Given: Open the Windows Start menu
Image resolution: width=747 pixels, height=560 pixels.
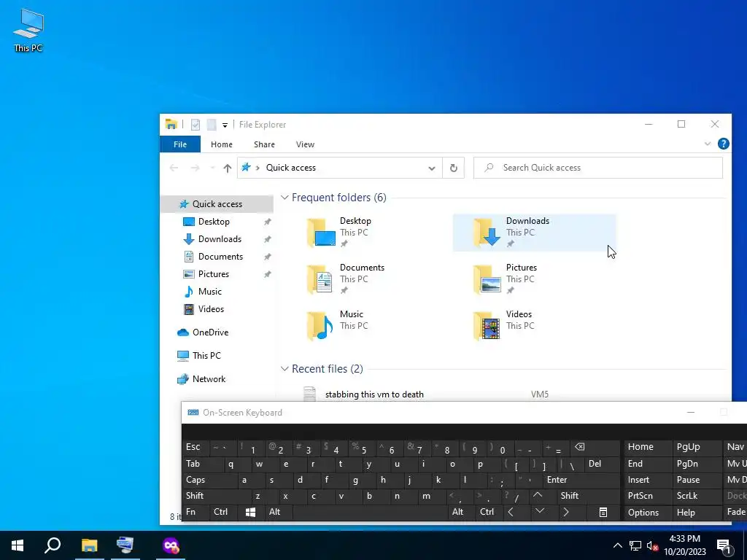Looking at the screenshot, I should (18, 545).
